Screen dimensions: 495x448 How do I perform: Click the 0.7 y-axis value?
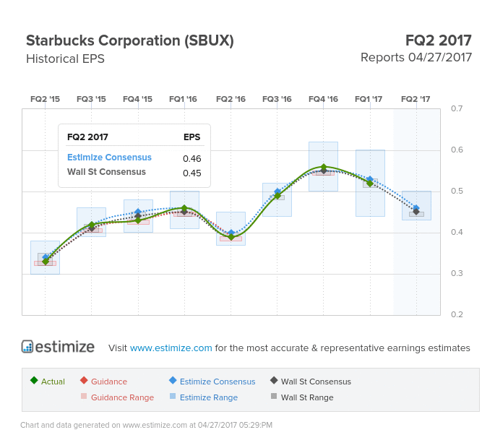pyautogui.click(x=457, y=108)
